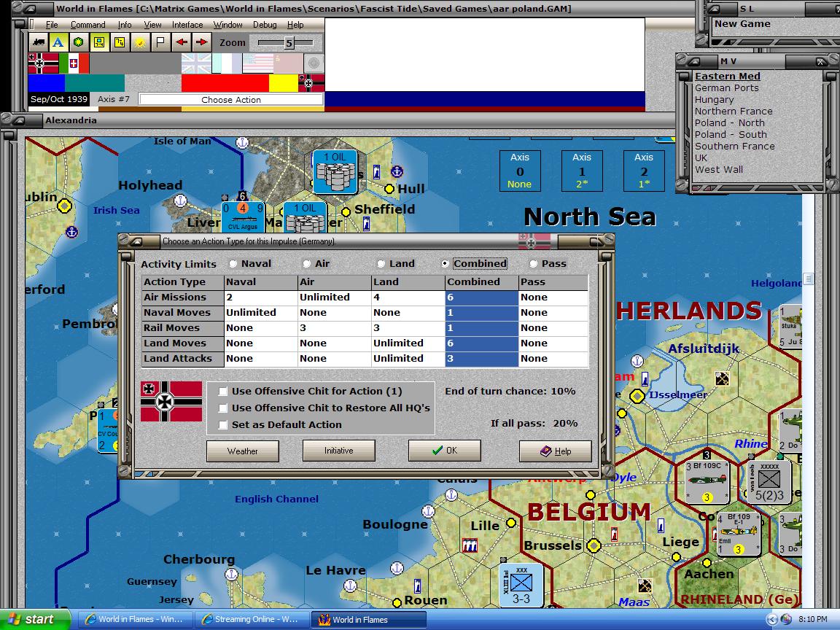Toggle the blue letter A toolbar icon
The image size is (840, 630).
click(58, 42)
